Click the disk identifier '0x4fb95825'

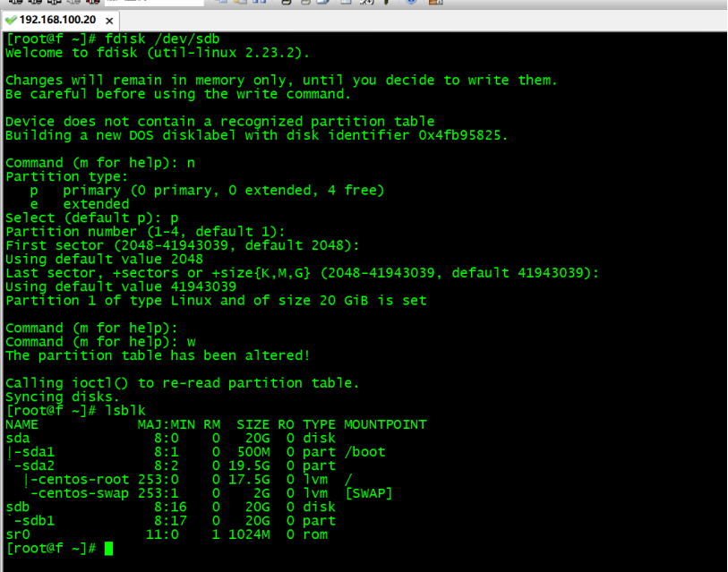click(x=459, y=135)
